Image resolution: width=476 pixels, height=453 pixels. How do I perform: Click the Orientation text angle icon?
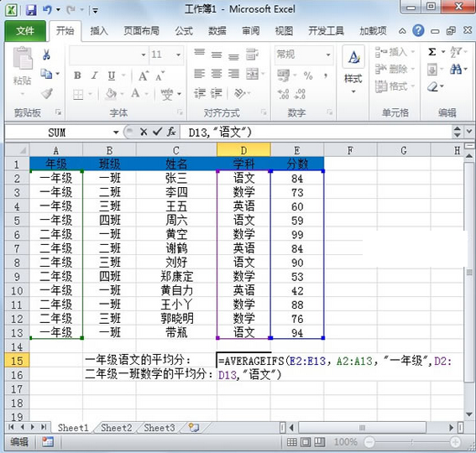[x=239, y=94]
